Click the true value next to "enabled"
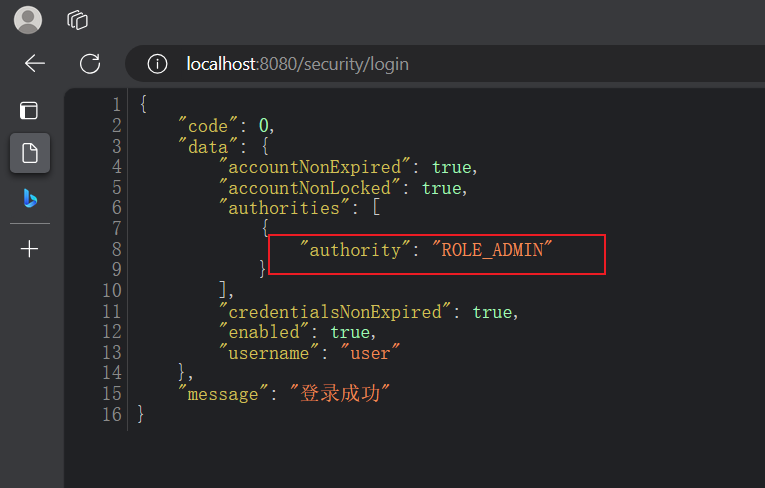 [x=350, y=332]
